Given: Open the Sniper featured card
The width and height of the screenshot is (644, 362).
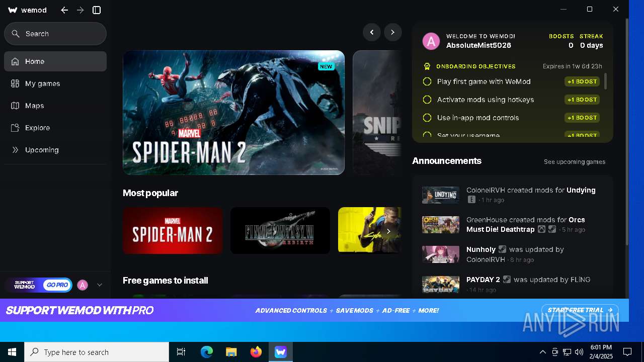Looking at the screenshot, I should coord(377,113).
